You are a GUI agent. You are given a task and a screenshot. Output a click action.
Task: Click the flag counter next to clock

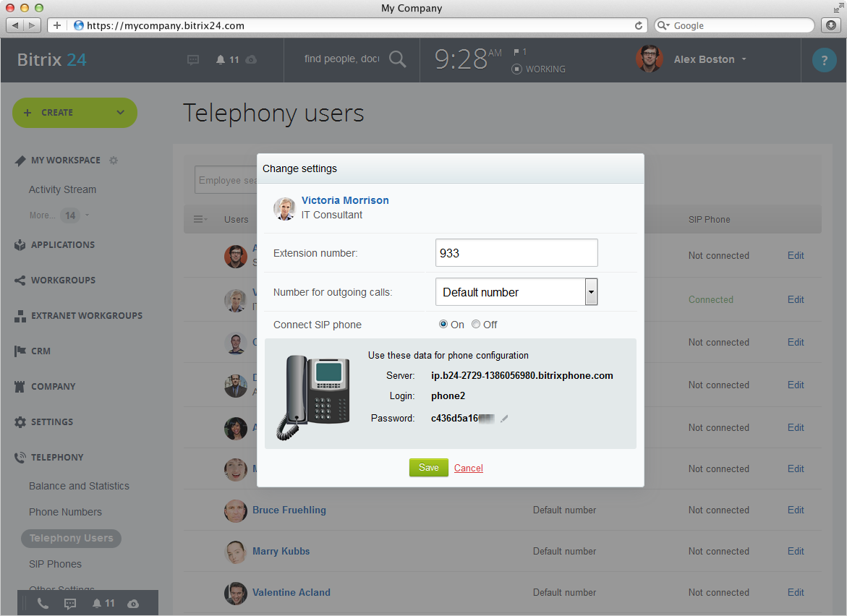point(519,52)
